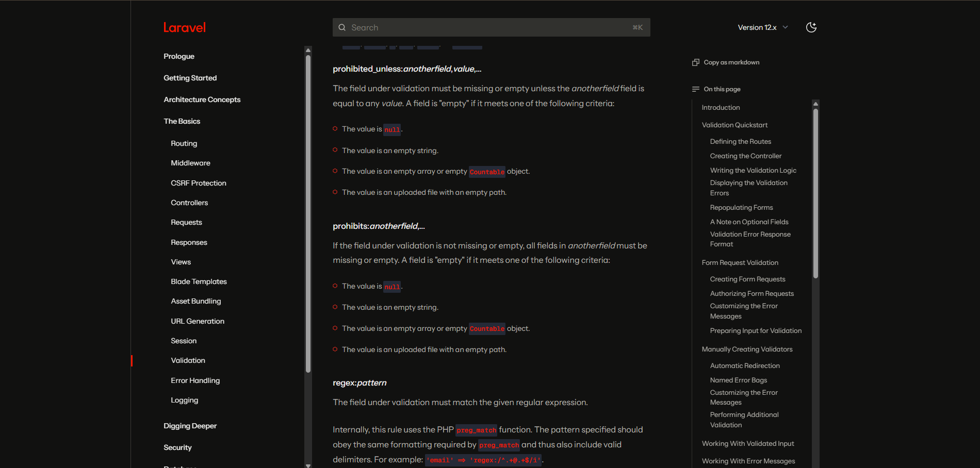Open the Security section
The width and height of the screenshot is (980, 468).
[x=177, y=447]
